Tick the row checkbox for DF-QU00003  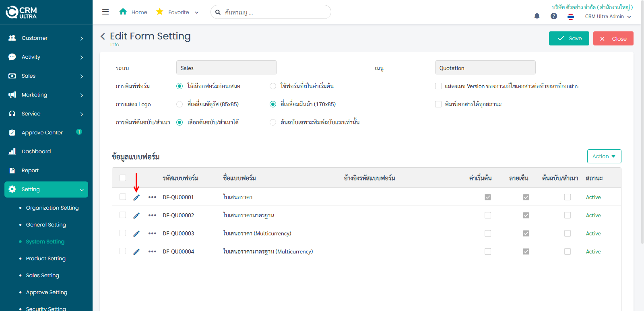123,233
